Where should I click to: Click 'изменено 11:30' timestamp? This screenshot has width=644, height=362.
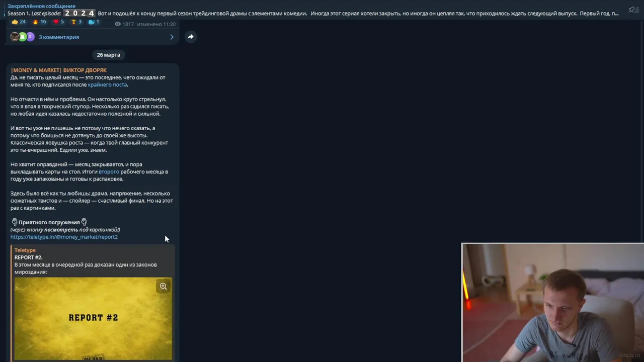[x=156, y=24]
